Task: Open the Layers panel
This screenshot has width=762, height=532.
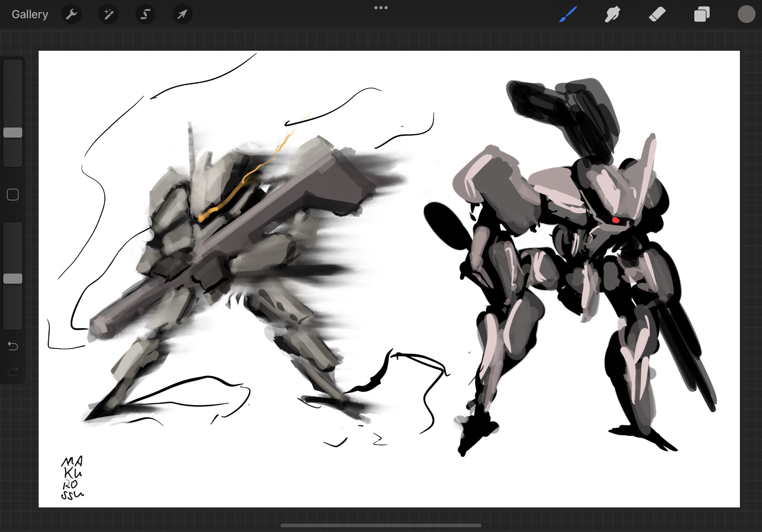Action: 701,14
